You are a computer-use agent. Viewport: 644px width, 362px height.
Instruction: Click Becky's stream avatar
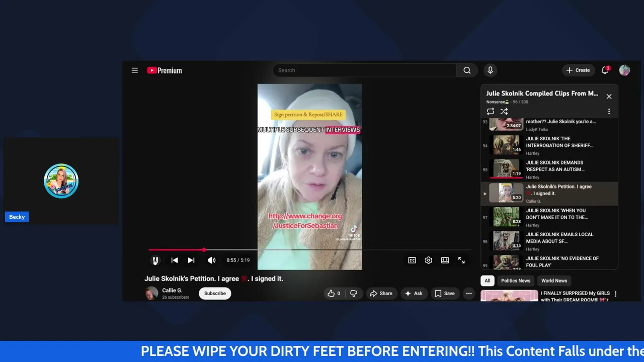pyautogui.click(x=61, y=181)
